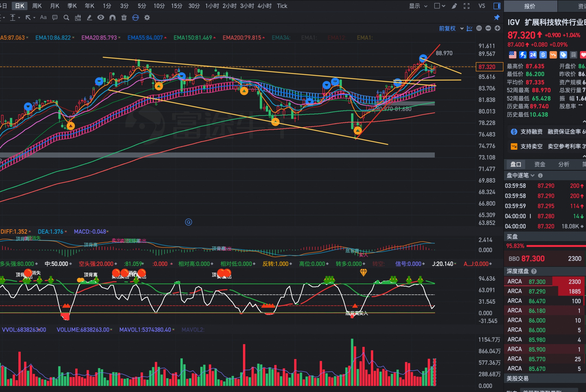Enter fullscreen chart mode icon
Viewport: 586px width, 392px height.
click(x=467, y=6)
